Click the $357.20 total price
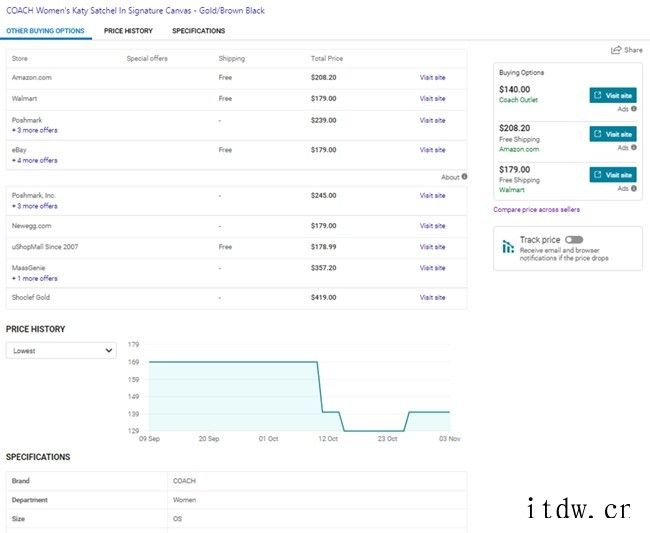 (323, 268)
